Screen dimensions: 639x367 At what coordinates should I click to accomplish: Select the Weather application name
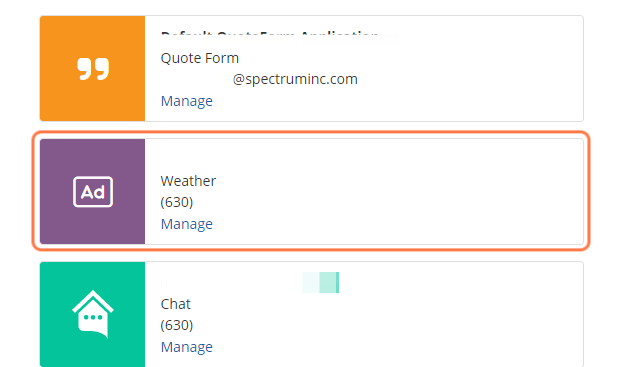pyautogui.click(x=188, y=181)
